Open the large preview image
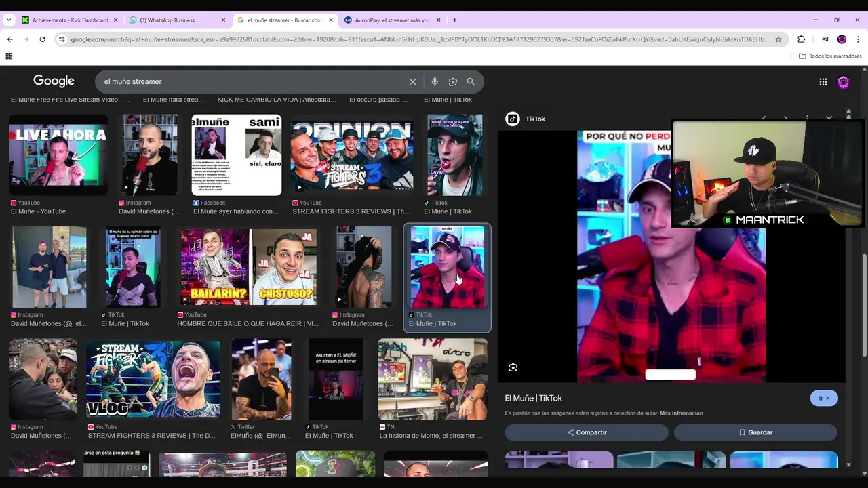This screenshot has width=868, height=488. coord(671,256)
